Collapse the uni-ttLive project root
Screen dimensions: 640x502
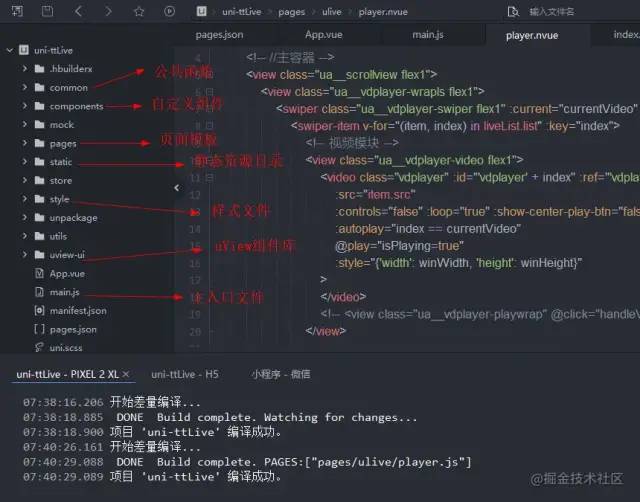pyautogui.click(x=10, y=49)
